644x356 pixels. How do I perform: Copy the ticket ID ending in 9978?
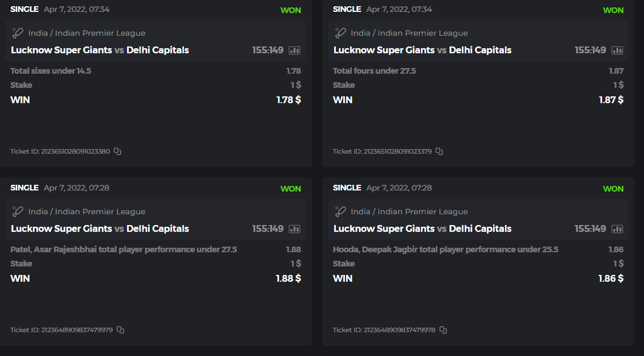tap(443, 330)
